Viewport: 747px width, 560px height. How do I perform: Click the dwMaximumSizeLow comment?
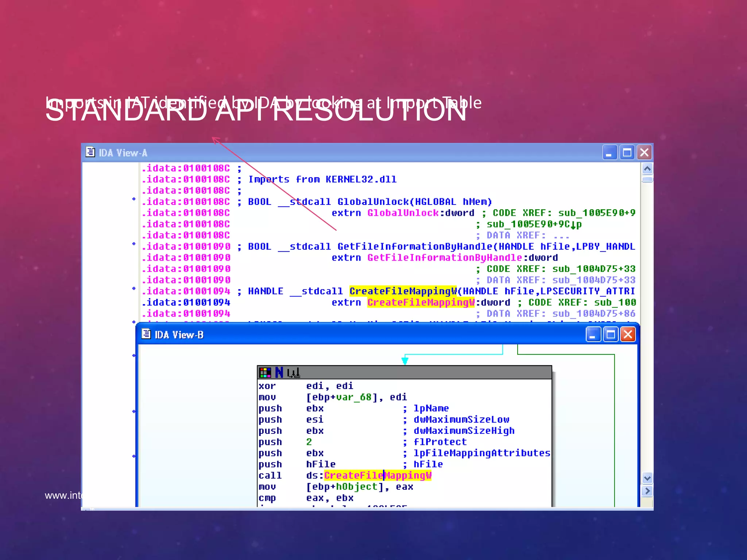[x=461, y=420]
